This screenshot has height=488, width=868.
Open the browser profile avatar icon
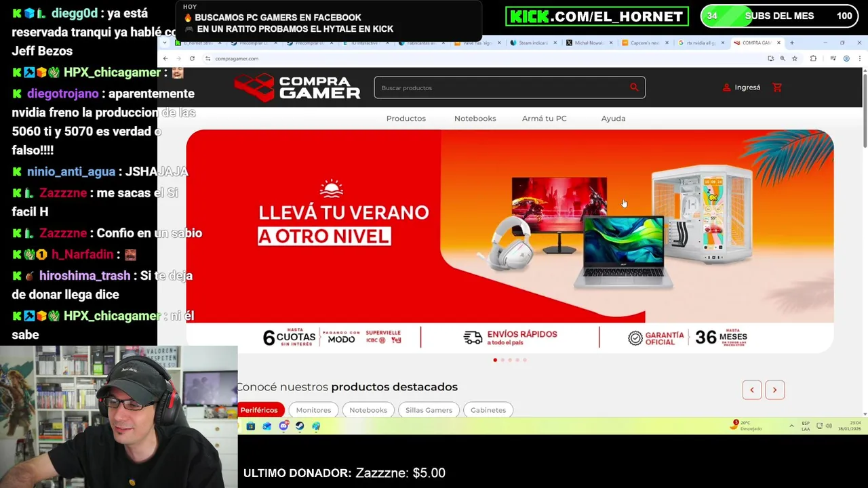(846, 59)
